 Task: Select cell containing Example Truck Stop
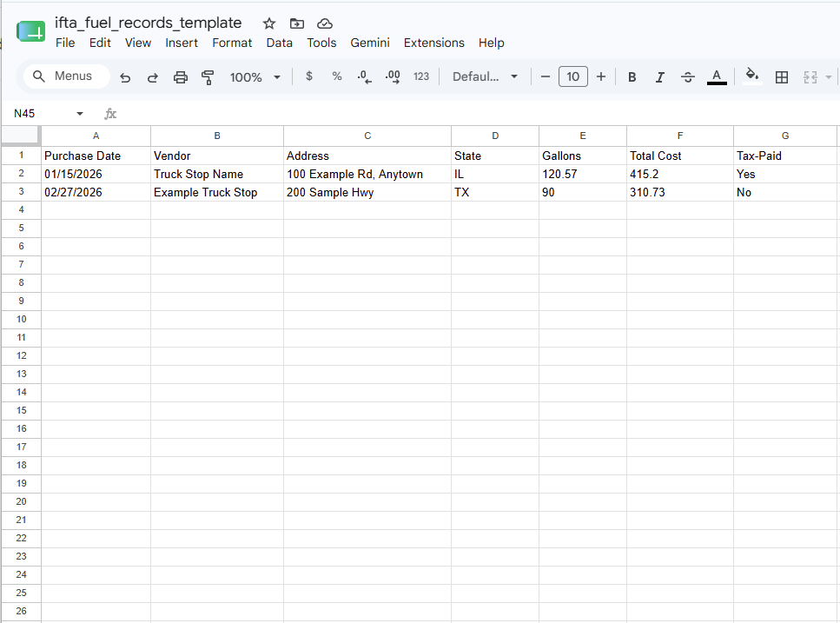pos(217,192)
